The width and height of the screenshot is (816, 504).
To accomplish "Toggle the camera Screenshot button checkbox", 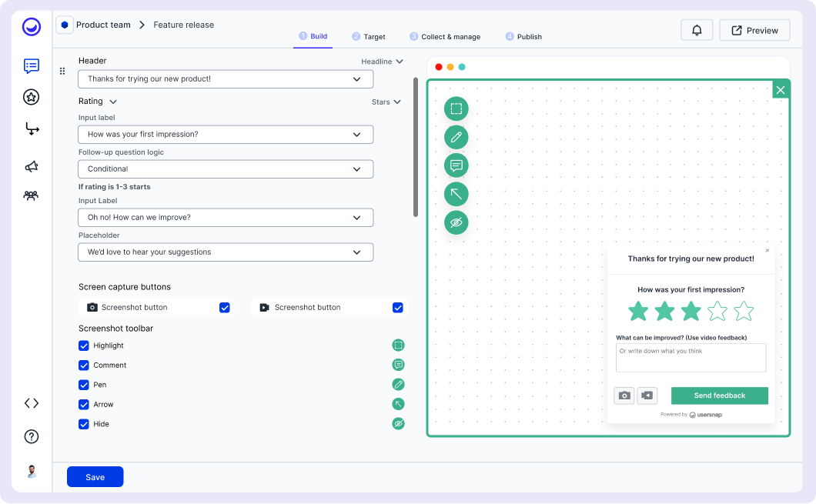I will 225,307.
